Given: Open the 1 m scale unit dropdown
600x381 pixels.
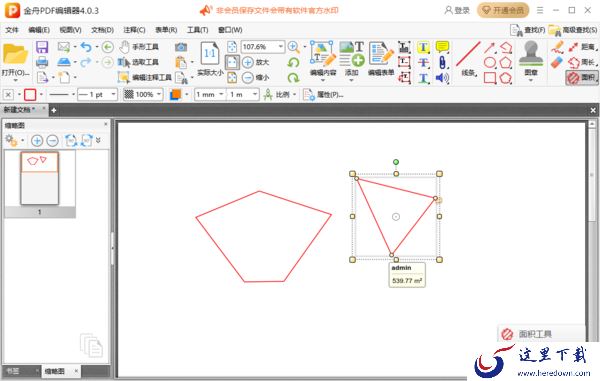Looking at the screenshot, I should (x=255, y=94).
